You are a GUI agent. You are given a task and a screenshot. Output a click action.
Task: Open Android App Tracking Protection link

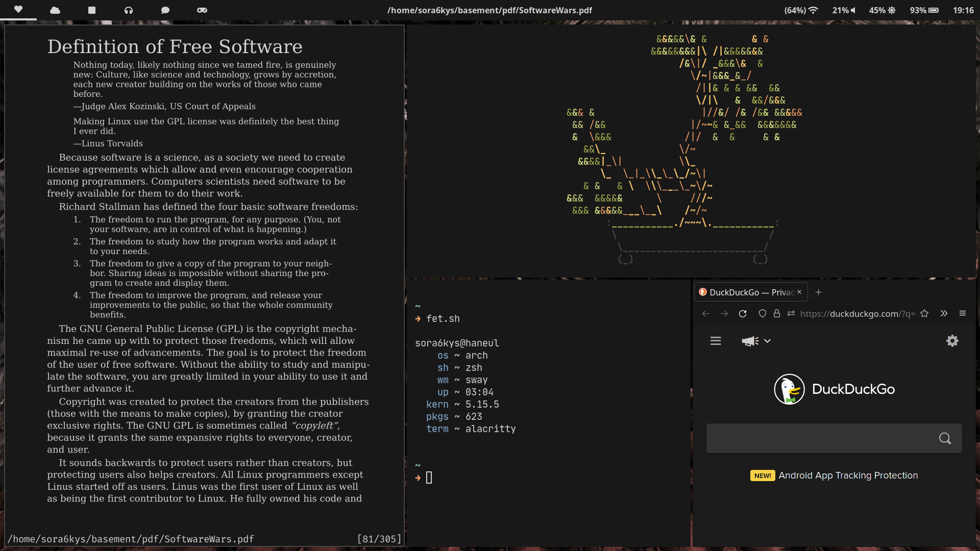[848, 475]
